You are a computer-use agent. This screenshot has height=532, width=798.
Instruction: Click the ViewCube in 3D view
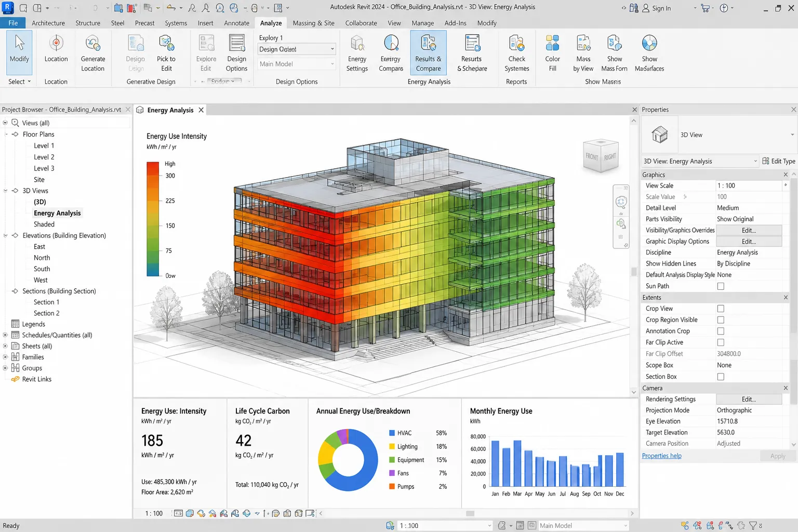coord(601,155)
